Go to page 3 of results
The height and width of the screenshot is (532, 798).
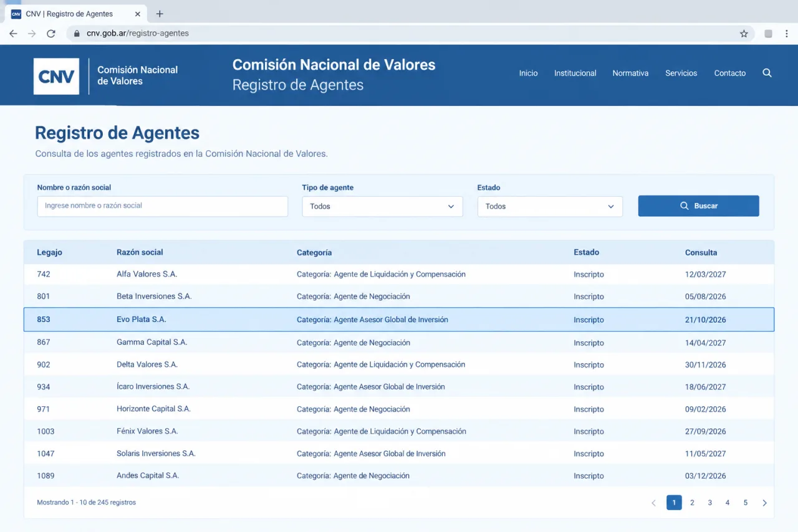click(709, 503)
